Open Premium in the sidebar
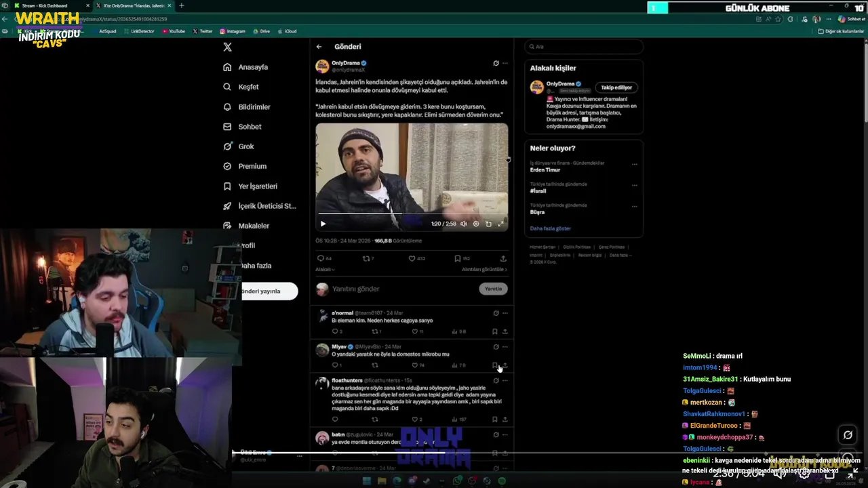The image size is (868, 488). 245,166
